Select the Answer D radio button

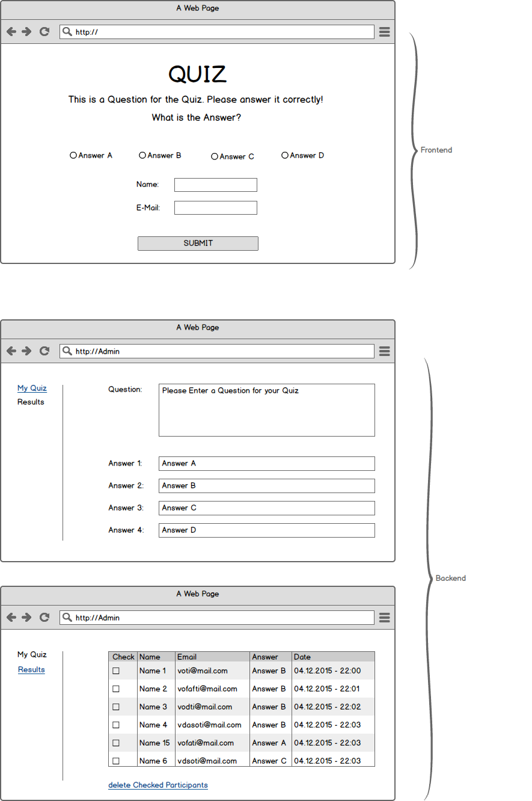pos(285,155)
